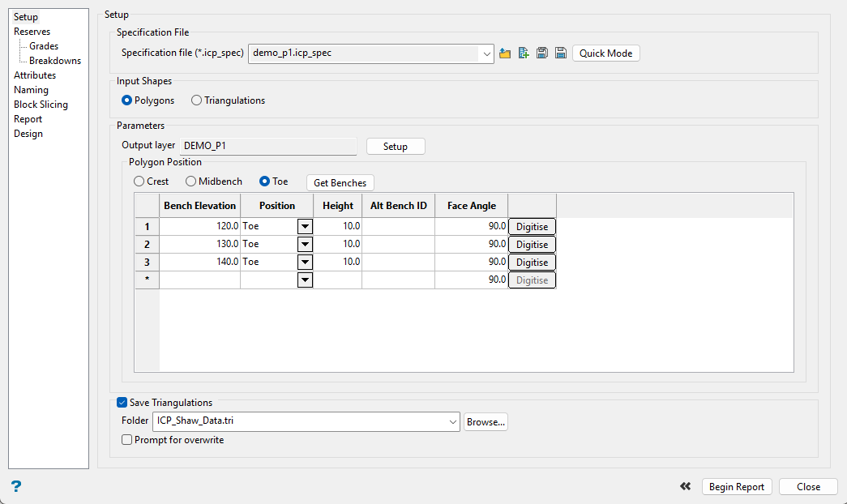This screenshot has height=504, width=847.
Task: Select the Midbench radio button
Action: (x=191, y=182)
